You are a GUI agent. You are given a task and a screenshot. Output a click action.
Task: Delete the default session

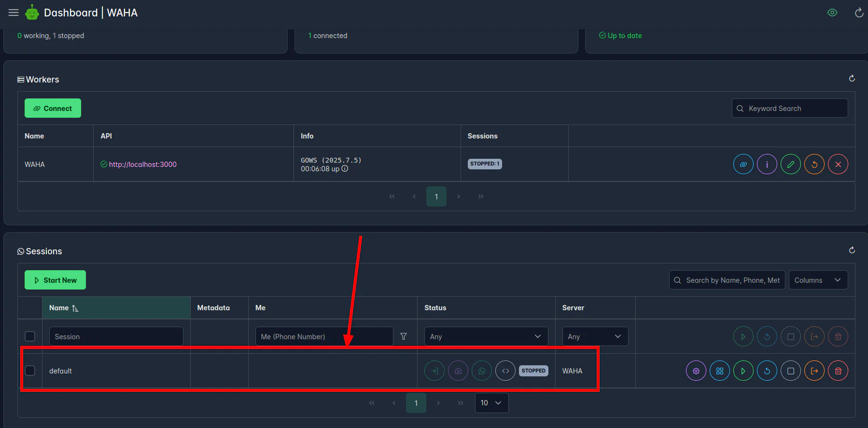tap(838, 371)
